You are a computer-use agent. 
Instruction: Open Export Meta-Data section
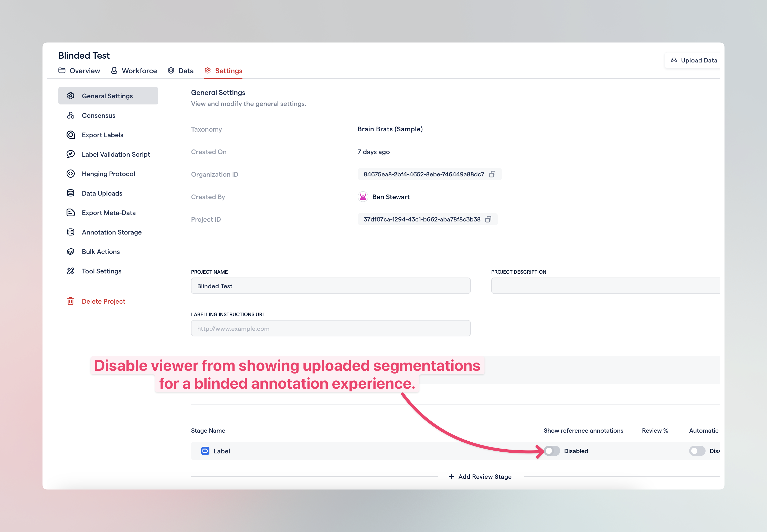tap(108, 213)
